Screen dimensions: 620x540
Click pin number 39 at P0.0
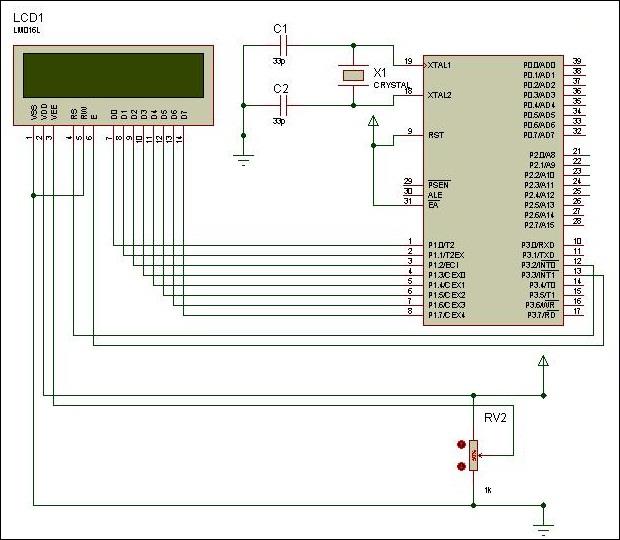coord(577,61)
